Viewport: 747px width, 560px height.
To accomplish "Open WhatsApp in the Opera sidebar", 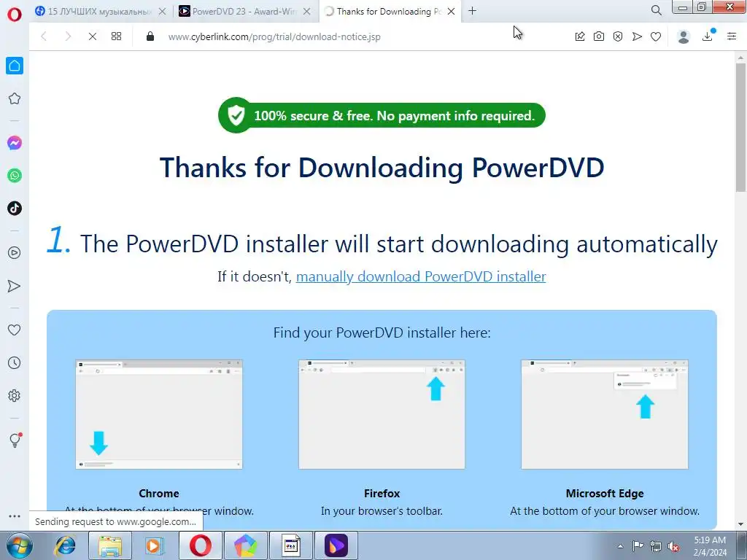I will [15, 176].
